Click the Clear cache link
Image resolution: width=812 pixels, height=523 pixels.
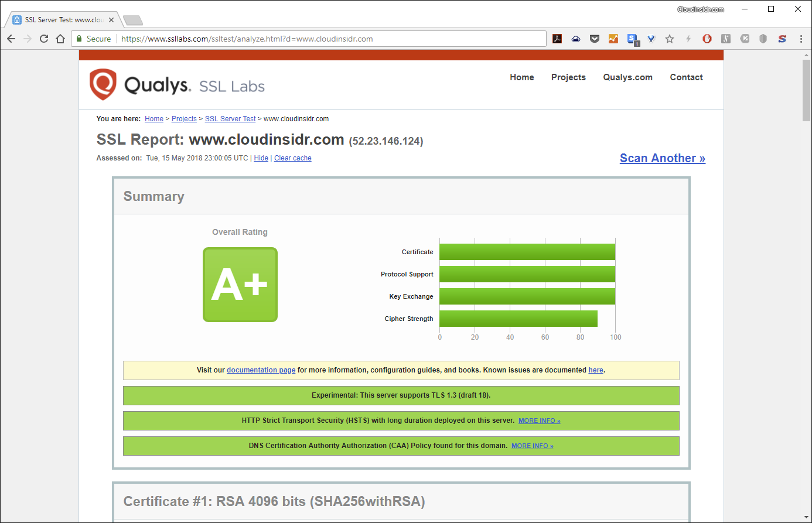pyautogui.click(x=292, y=158)
